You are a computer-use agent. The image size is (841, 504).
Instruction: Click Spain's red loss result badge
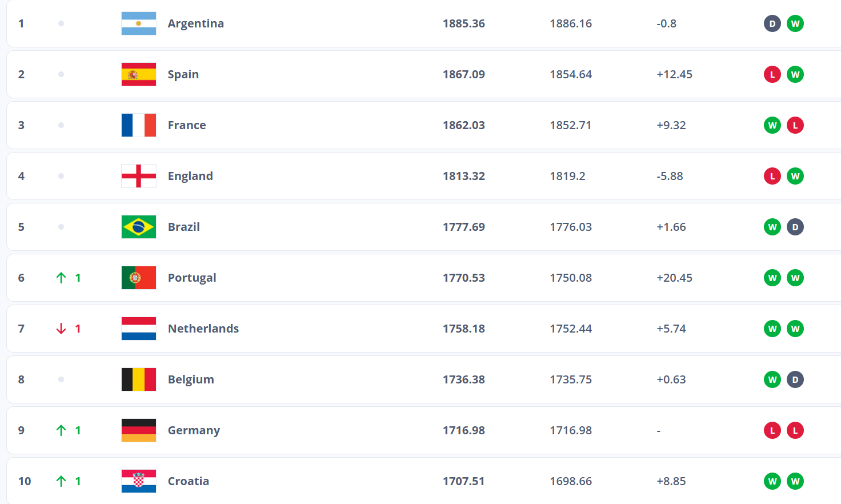click(772, 74)
